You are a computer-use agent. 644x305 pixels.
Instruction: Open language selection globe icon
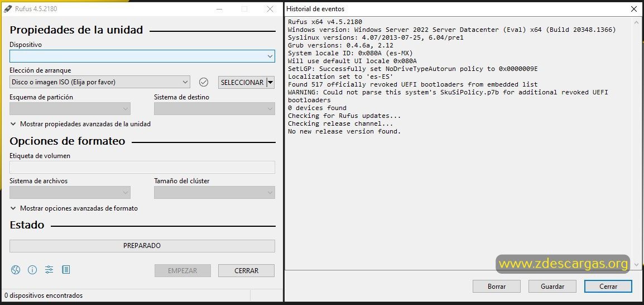pyautogui.click(x=16, y=270)
